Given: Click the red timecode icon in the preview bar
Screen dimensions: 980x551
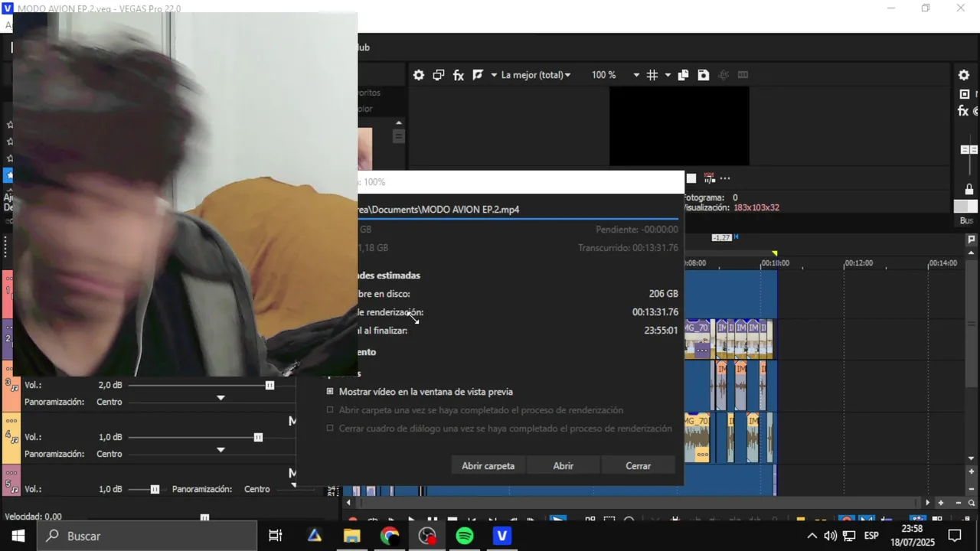Looking at the screenshot, I should [x=709, y=178].
